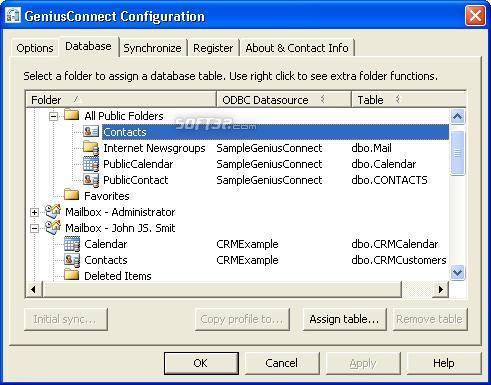Click SampleGeniusConnect in the PublicContact row

[x=269, y=180]
